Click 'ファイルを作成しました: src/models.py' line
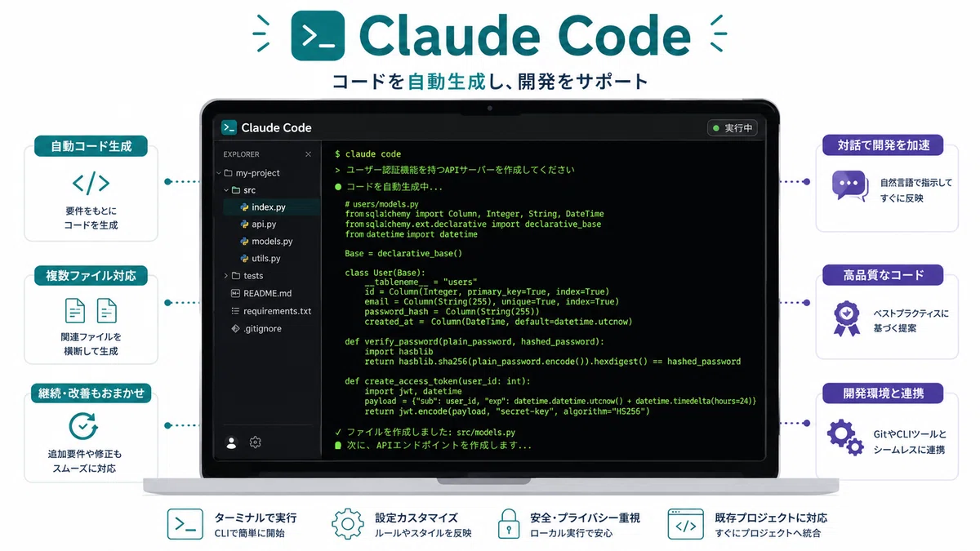The height and width of the screenshot is (551, 980). [425, 432]
